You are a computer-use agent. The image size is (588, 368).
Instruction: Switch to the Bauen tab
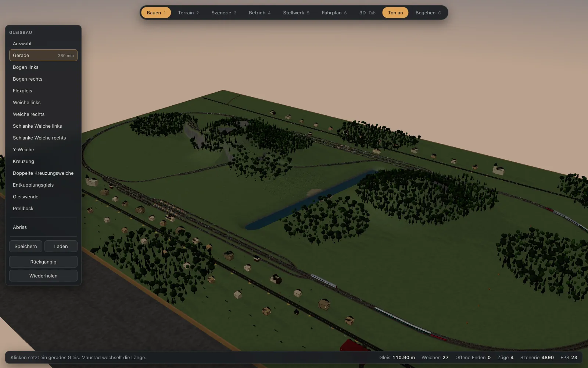point(156,13)
